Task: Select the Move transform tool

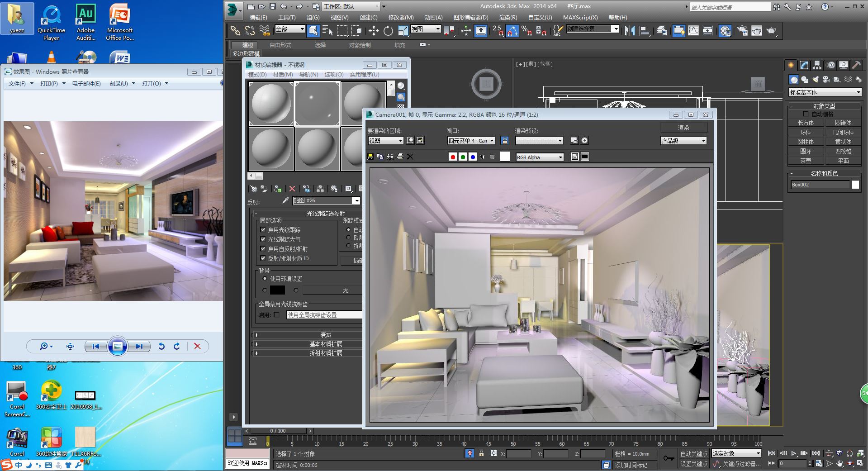Action: click(374, 31)
